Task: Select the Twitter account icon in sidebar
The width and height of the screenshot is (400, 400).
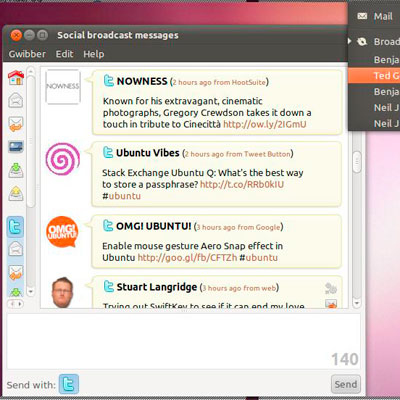Action: point(16,227)
